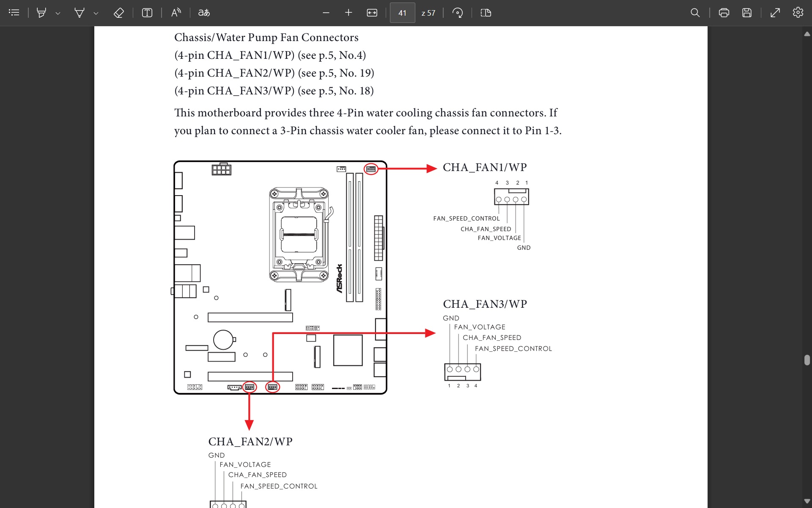Image resolution: width=812 pixels, height=508 pixels.
Task: Click the vertical scrollbar down arrow
Action: pos(807,501)
